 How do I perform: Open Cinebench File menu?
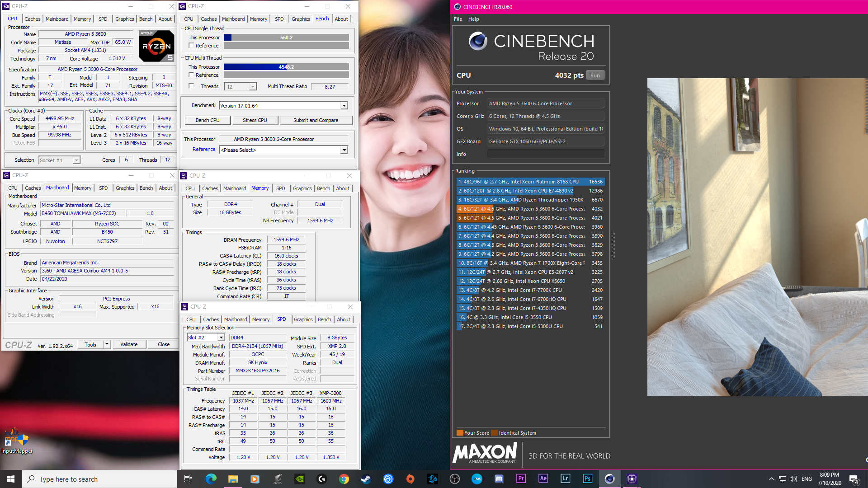[458, 19]
